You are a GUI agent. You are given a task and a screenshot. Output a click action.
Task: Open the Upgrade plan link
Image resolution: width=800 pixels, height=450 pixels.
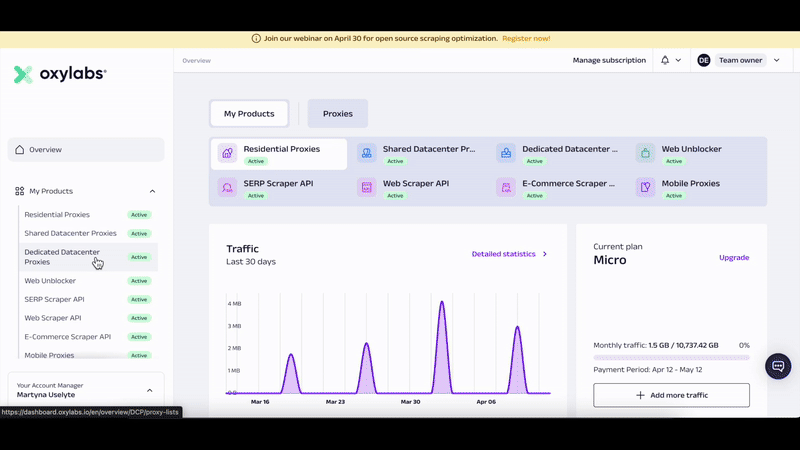[x=733, y=258]
